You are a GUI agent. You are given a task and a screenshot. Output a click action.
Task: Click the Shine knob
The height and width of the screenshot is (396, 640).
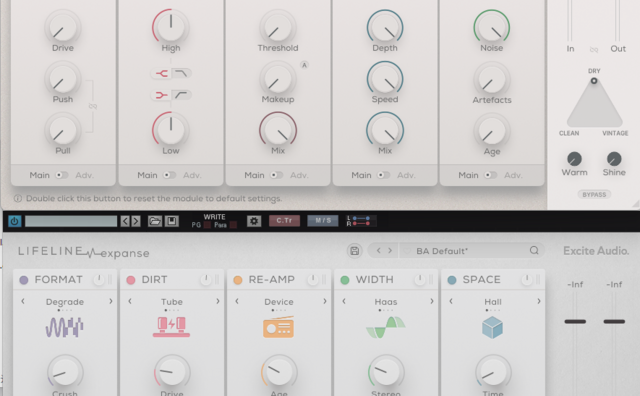(614, 159)
